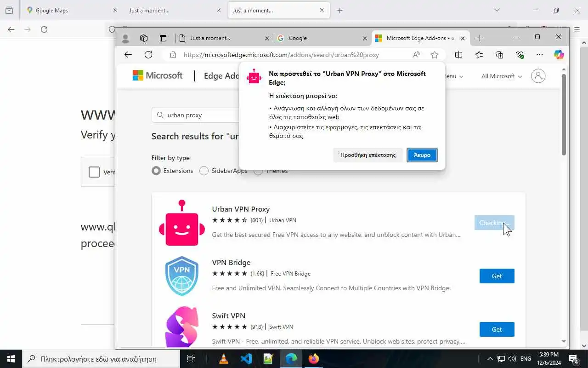The image size is (588, 368).
Task: Click the Edge profile avatar icon
Action: (125, 38)
